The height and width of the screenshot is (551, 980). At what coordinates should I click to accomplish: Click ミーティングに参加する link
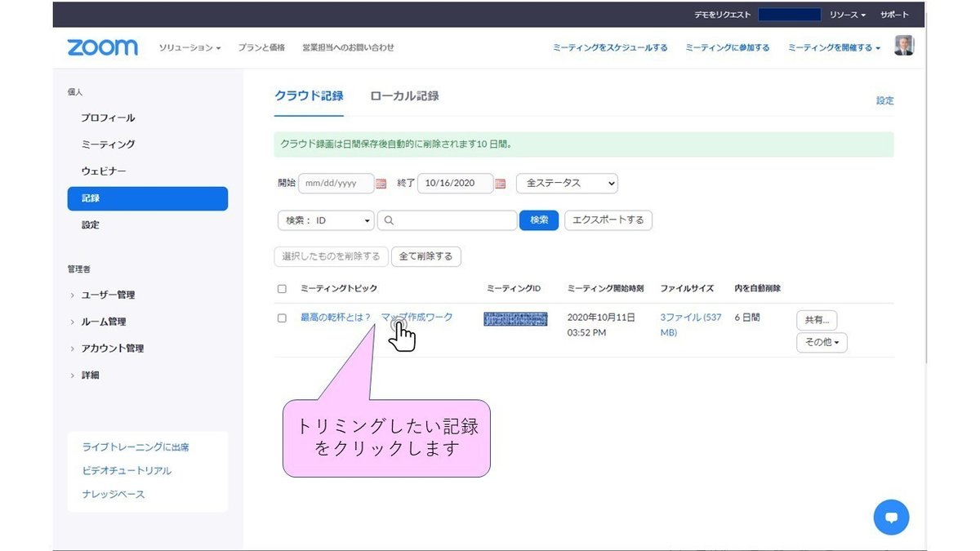(728, 48)
